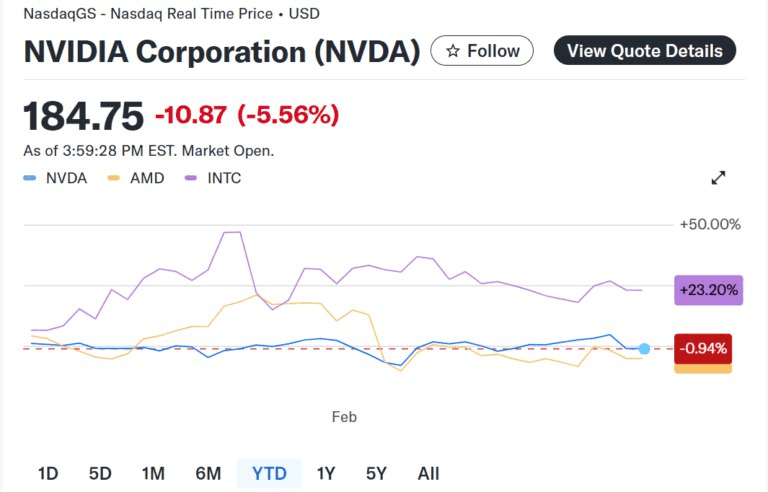Click the purple +23.20% INTC label

click(x=708, y=290)
